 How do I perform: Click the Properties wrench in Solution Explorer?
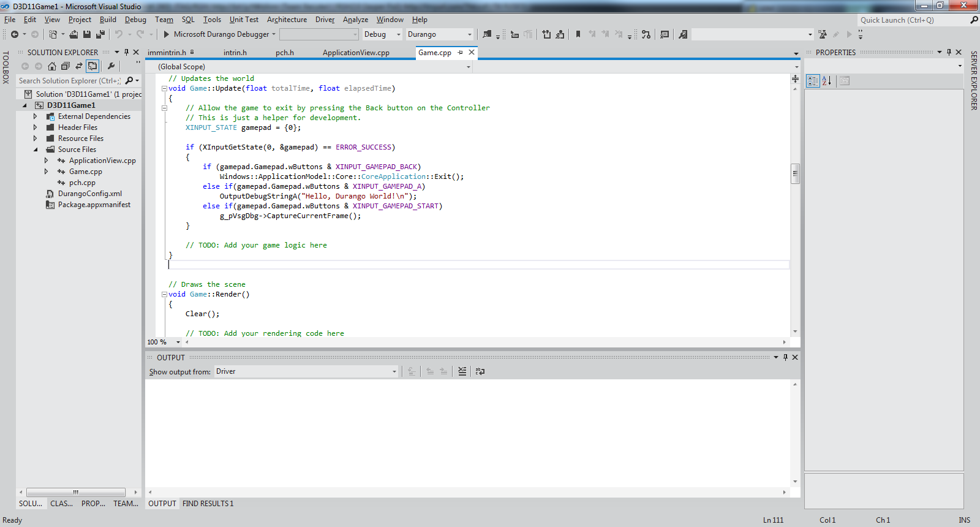(x=111, y=66)
